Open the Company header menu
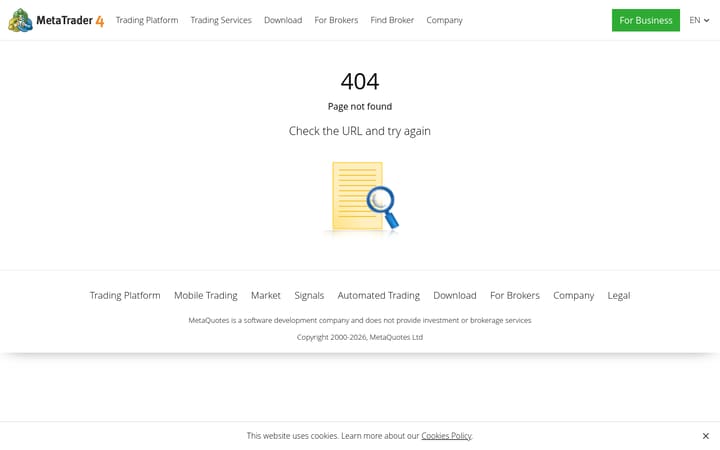Image resolution: width=720 pixels, height=450 pixels. (444, 20)
